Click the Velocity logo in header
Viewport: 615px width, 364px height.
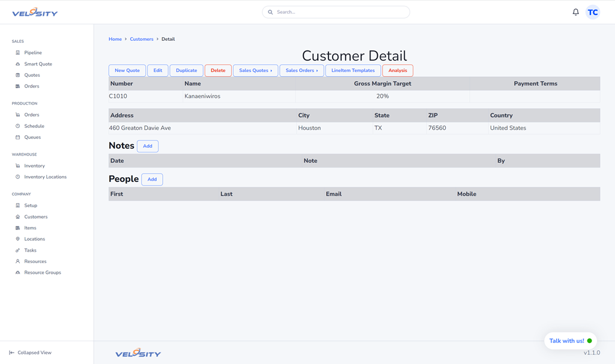click(x=35, y=12)
